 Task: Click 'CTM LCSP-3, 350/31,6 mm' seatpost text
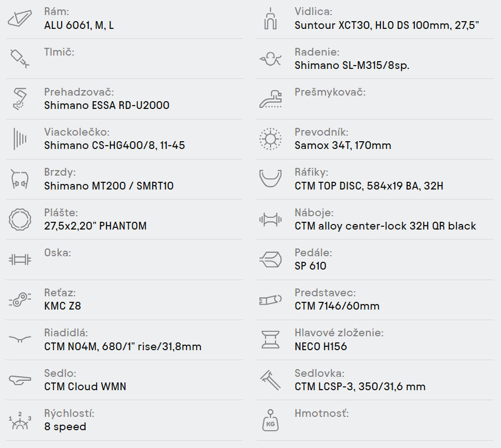coord(360,387)
